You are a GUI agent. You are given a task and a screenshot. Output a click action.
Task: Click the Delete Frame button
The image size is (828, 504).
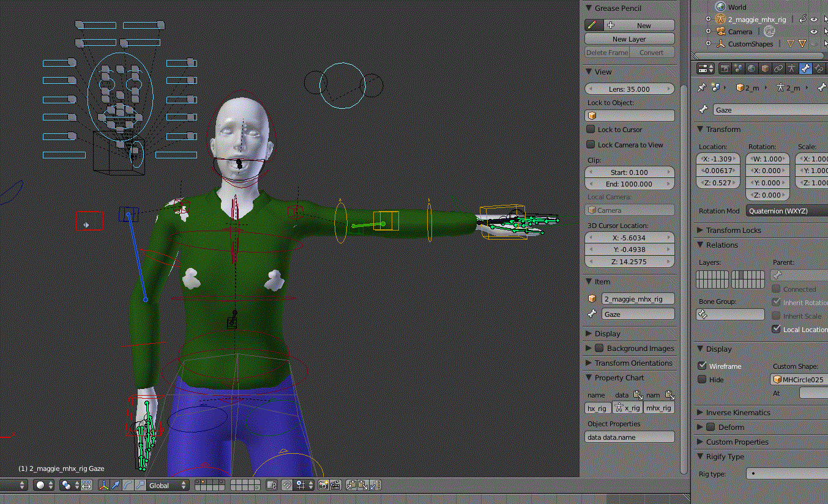click(x=607, y=52)
